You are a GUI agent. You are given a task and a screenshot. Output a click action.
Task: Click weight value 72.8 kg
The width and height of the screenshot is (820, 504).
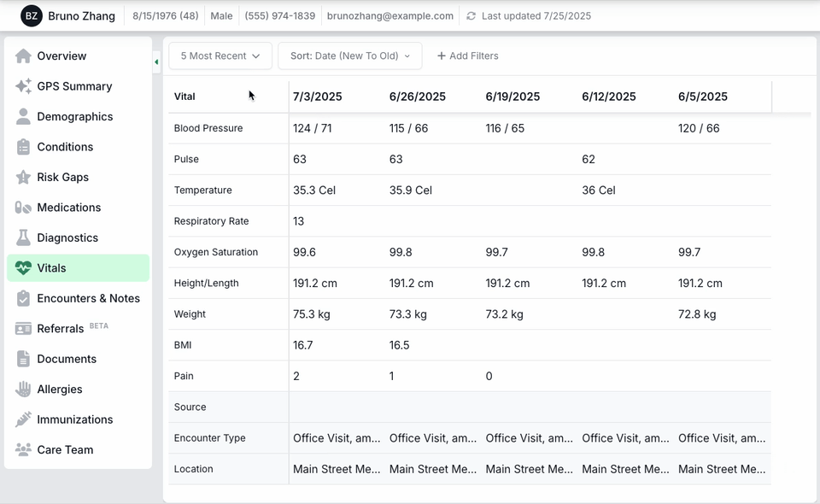[x=697, y=314]
